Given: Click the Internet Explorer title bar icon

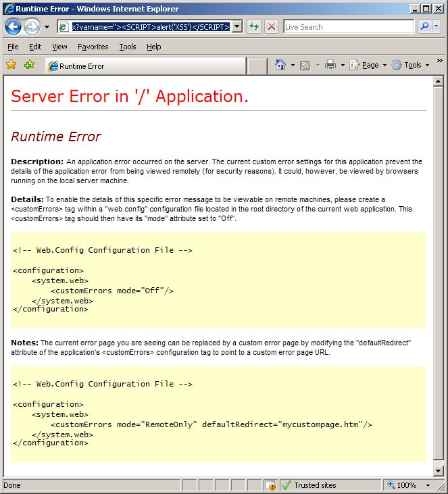Looking at the screenshot, I should [9, 9].
